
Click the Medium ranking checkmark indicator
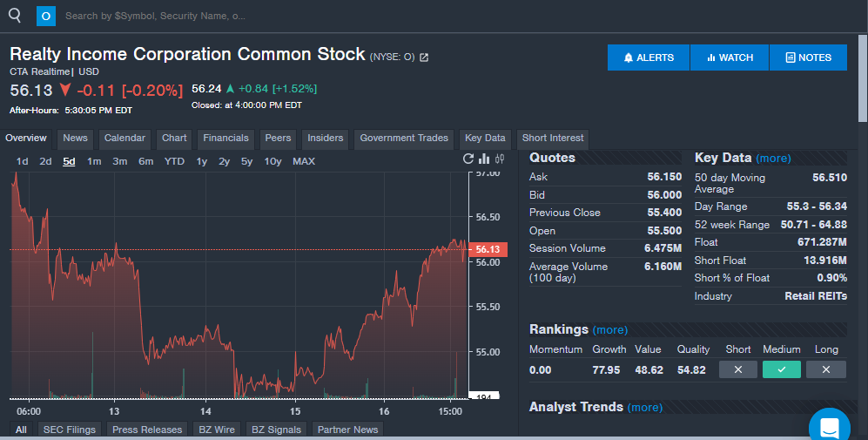pos(782,369)
